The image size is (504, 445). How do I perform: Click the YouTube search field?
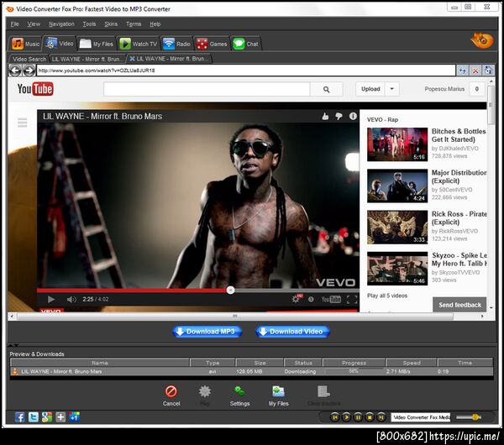(x=207, y=89)
